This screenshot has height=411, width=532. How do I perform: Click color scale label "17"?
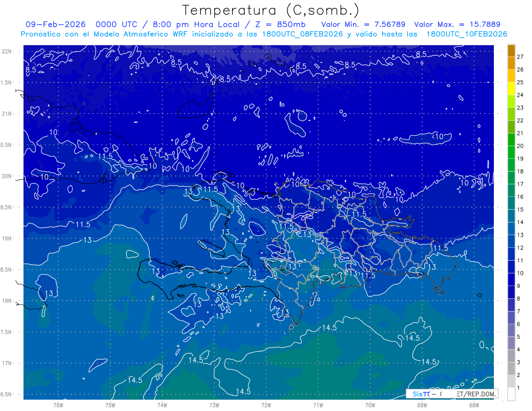click(x=520, y=184)
